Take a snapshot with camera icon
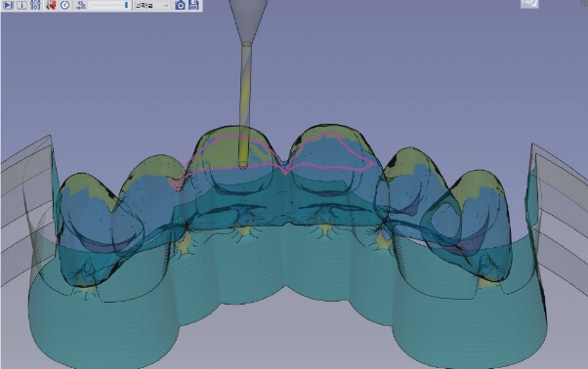This screenshot has width=588, height=369. pyautogui.click(x=180, y=5)
